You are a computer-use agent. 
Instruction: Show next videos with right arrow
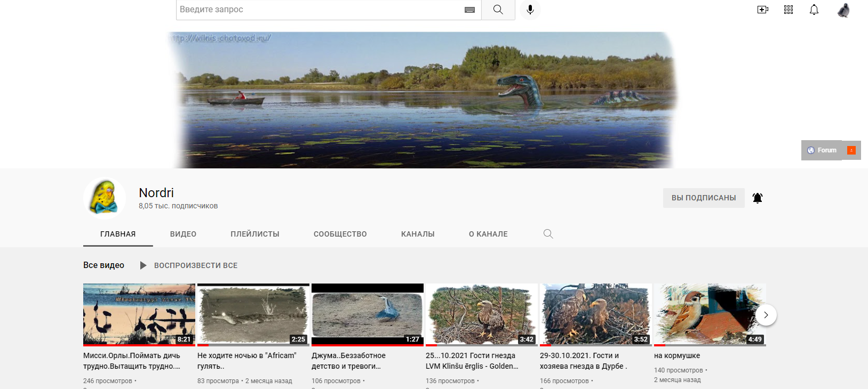pos(766,315)
